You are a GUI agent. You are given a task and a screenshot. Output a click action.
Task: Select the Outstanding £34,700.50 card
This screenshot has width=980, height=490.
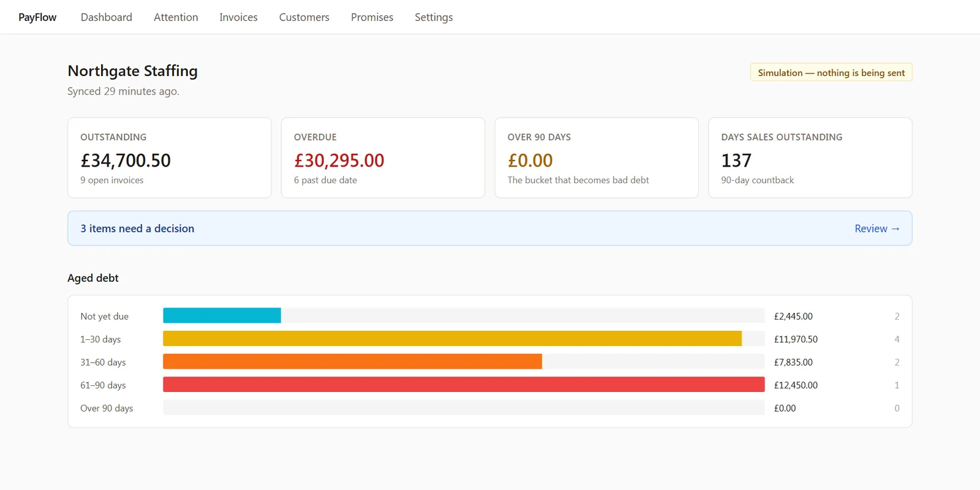click(x=170, y=157)
